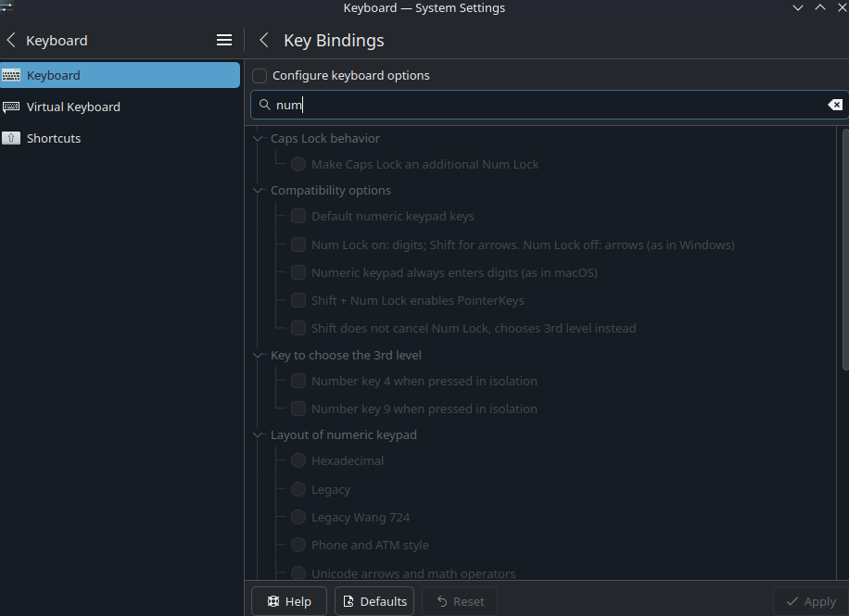Check Shift does not cancel Num Lock
Screen dimensions: 849x616
pyautogui.click(x=298, y=328)
